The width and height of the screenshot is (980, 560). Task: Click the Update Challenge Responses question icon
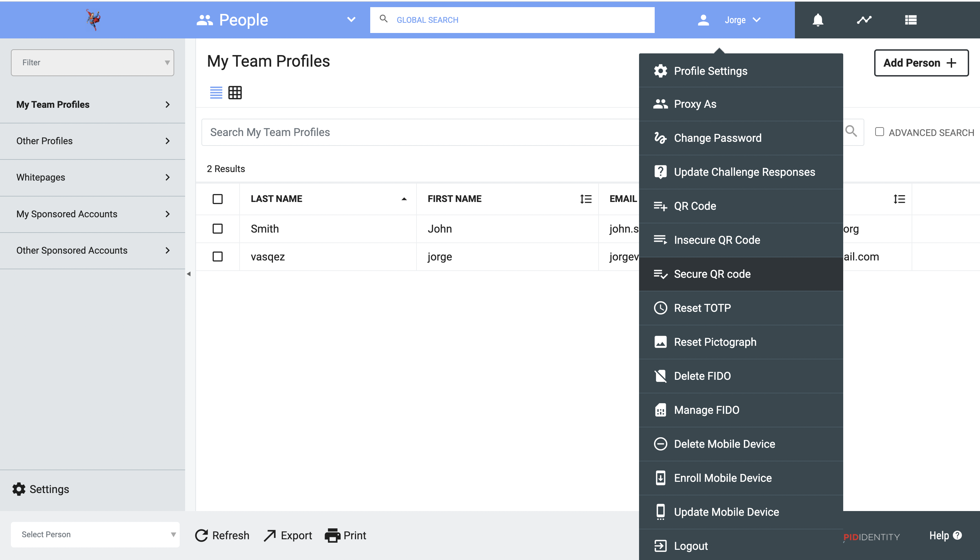[x=660, y=172]
